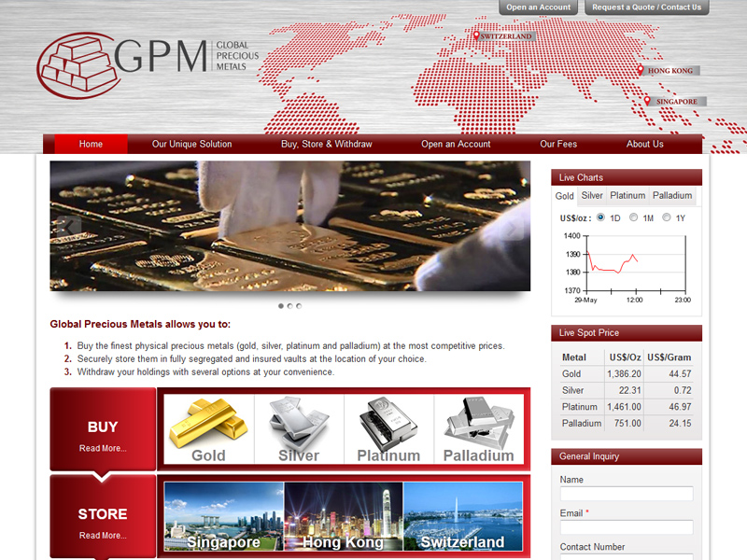The height and width of the screenshot is (560, 747).
Task: Go to the Home menu item
Action: (x=91, y=144)
